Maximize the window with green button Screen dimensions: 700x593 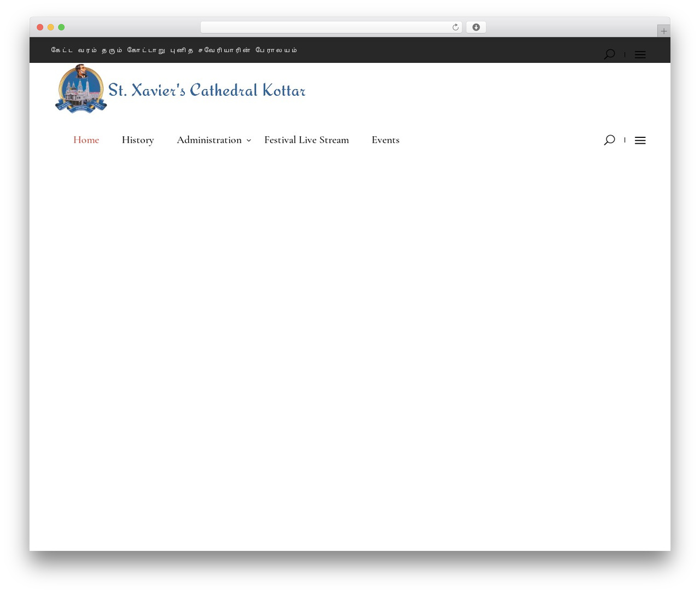[61, 27]
